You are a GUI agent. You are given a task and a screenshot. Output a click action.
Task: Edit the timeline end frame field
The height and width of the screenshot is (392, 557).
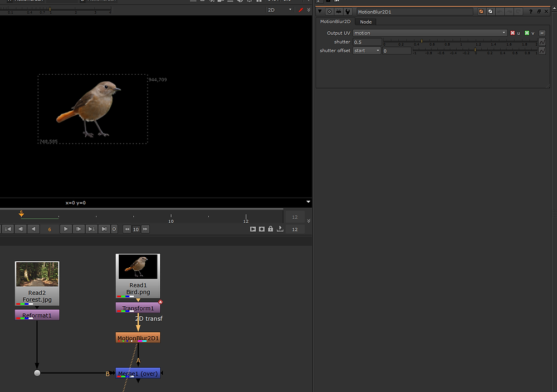[x=295, y=229]
